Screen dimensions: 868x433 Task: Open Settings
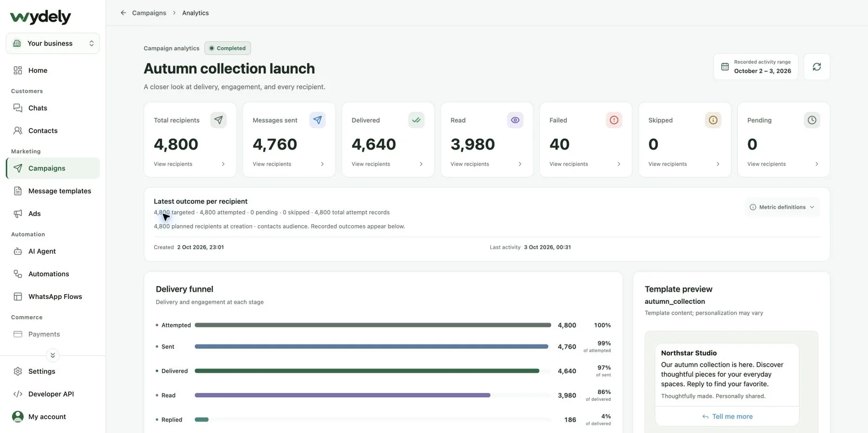(x=53, y=371)
